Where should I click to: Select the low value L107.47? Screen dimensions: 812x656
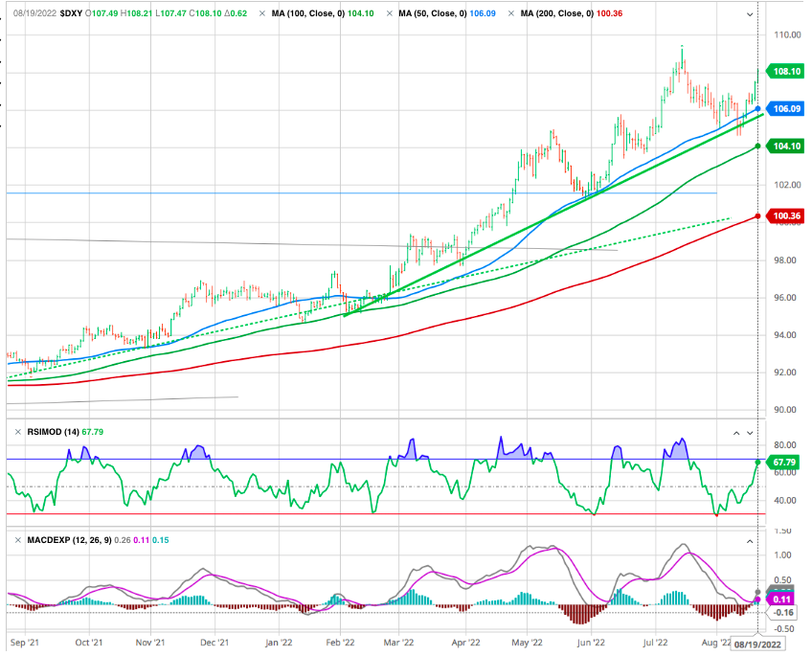point(170,13)
